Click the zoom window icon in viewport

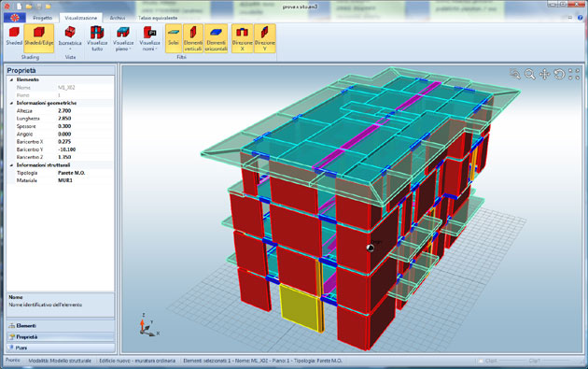[x=515, y=75]
